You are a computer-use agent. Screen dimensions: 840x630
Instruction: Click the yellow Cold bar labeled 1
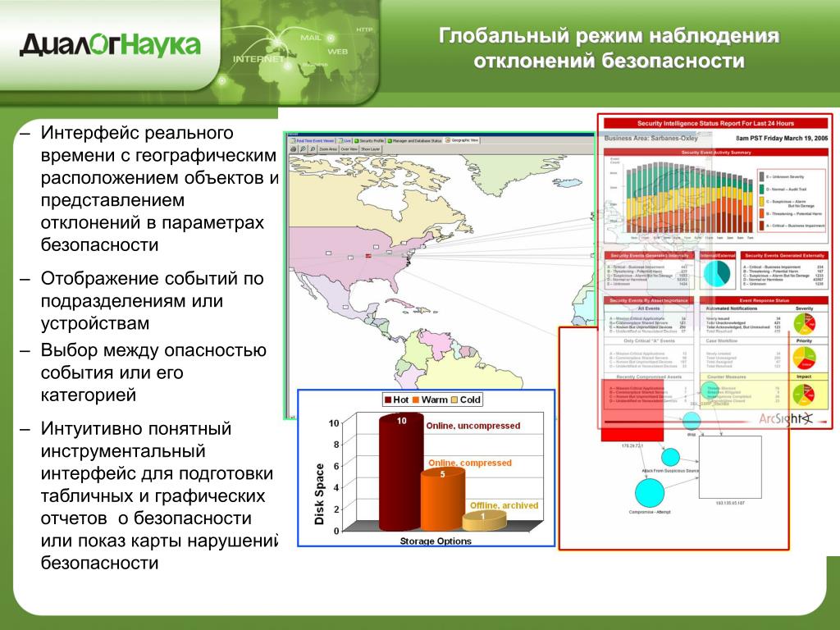click(484, 521)
